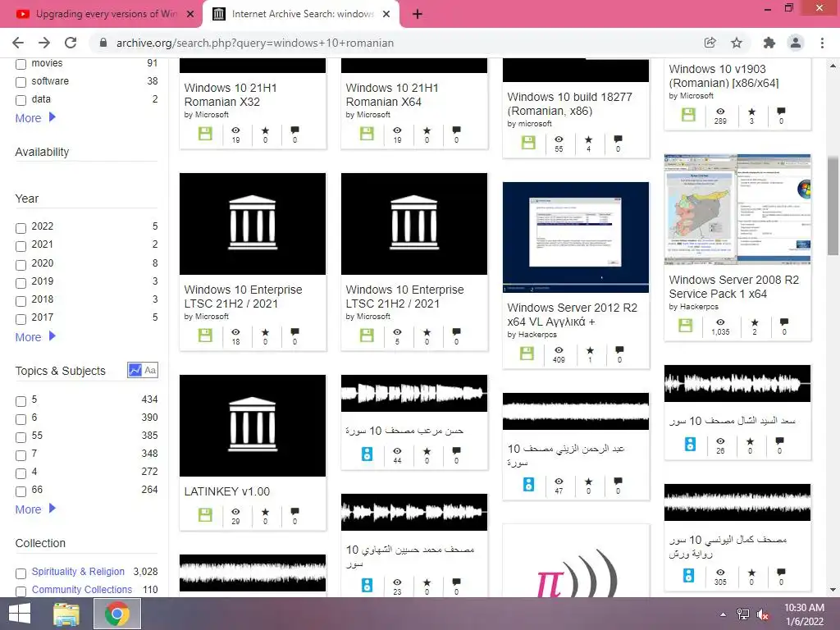
Task: Check the Spirituality & Religion collection box
Action: point(21,573)
